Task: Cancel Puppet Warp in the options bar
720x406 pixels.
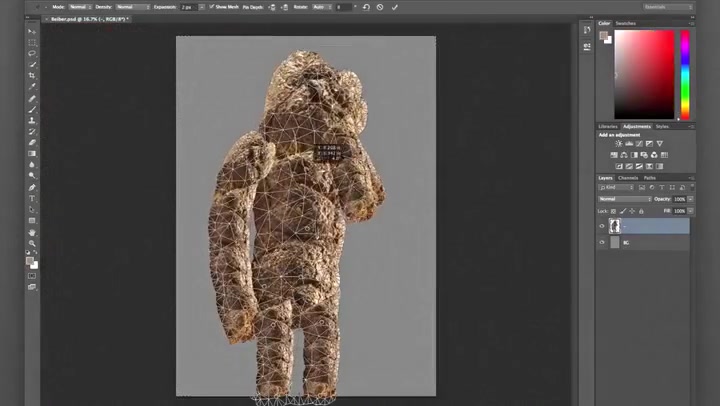Action: click(x=380, y=7)
